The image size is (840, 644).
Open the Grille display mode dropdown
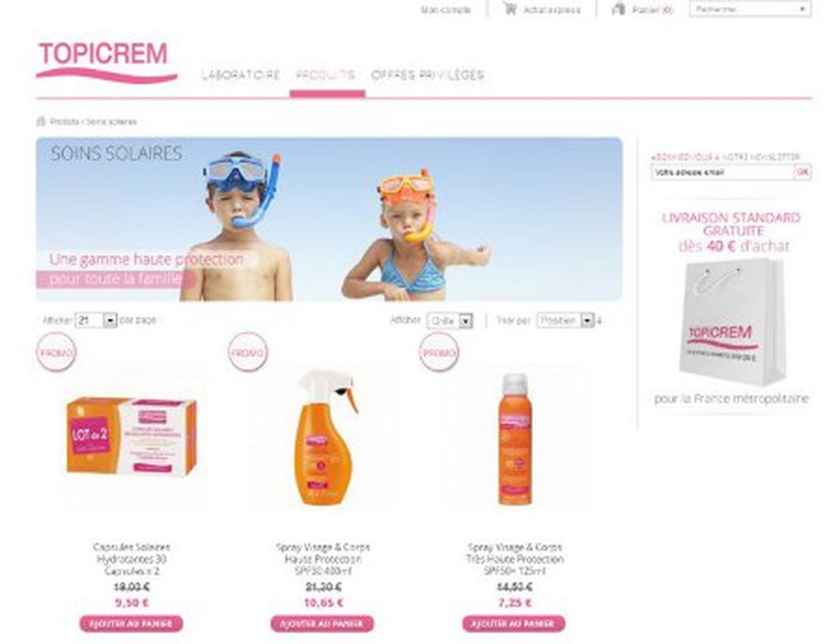tap(450, 321)
